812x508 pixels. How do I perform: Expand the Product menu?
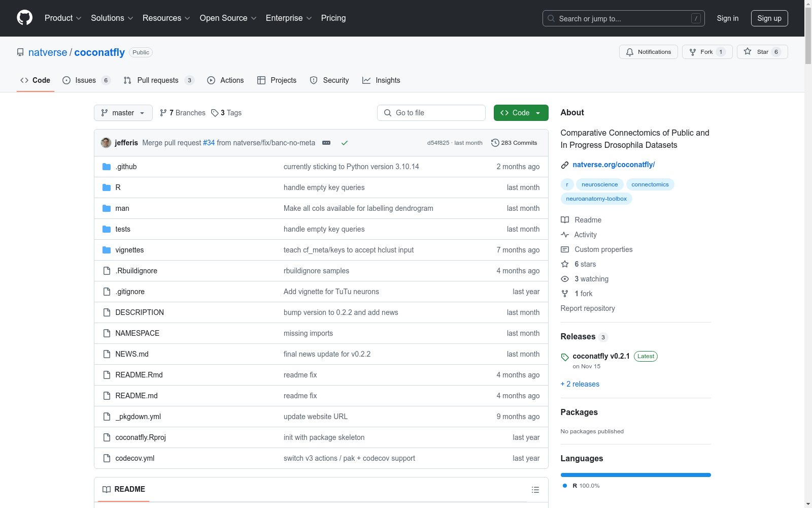tap(63, 18)
